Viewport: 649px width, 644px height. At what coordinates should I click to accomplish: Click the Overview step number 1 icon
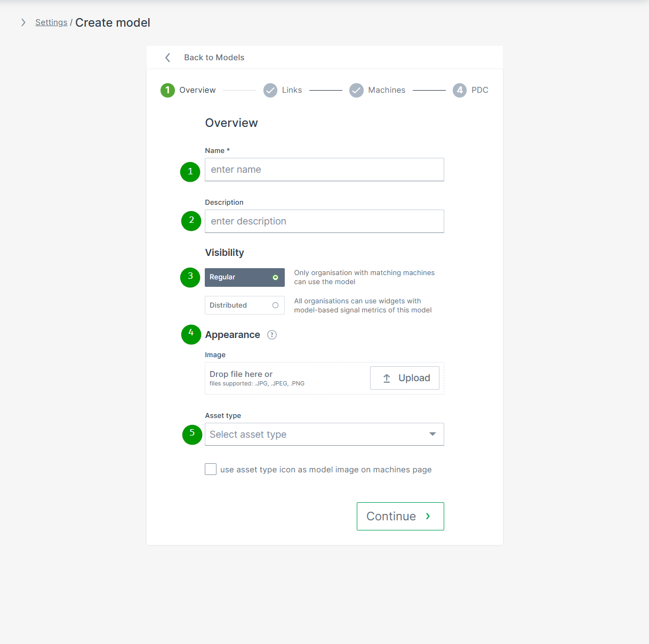tap(167, 90)
